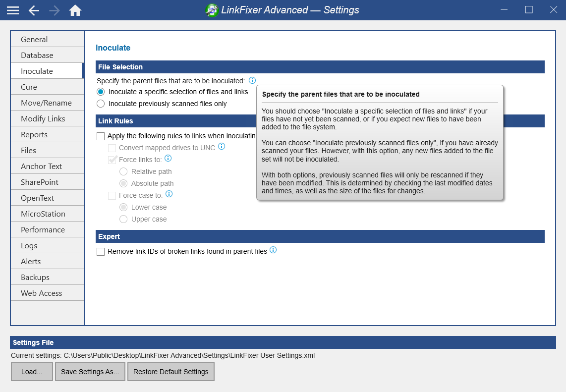Enable Apply the following rules to links
Image resolution: width=566 pixels, height=392 pixels.
101,136
